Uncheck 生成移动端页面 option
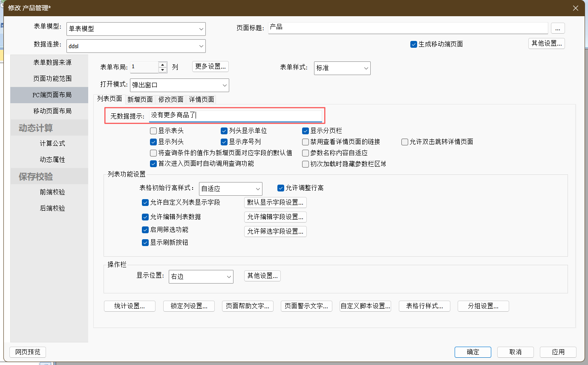Screen dimensions: 588x365 click(x=413, y=44)
